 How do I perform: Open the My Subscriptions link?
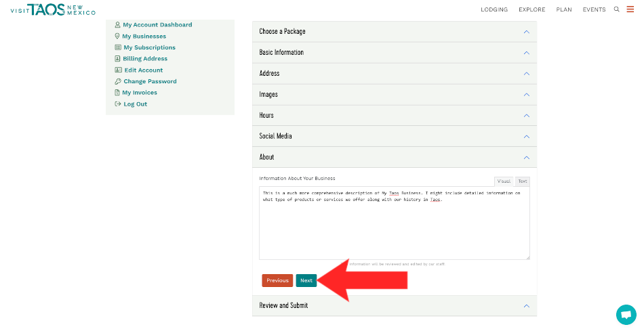(x=149, y=47)
